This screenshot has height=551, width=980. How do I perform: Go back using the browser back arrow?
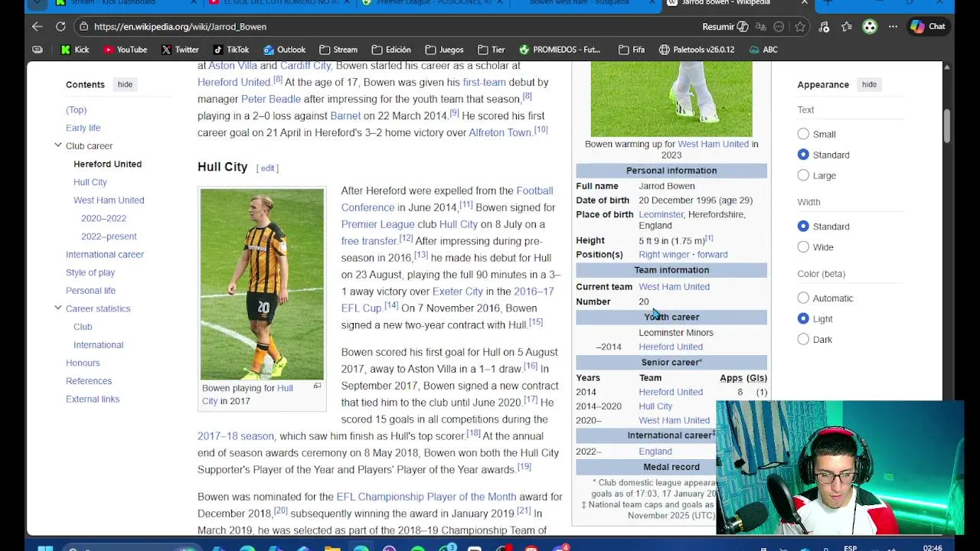pyautogui.click(x=38, y=26)
